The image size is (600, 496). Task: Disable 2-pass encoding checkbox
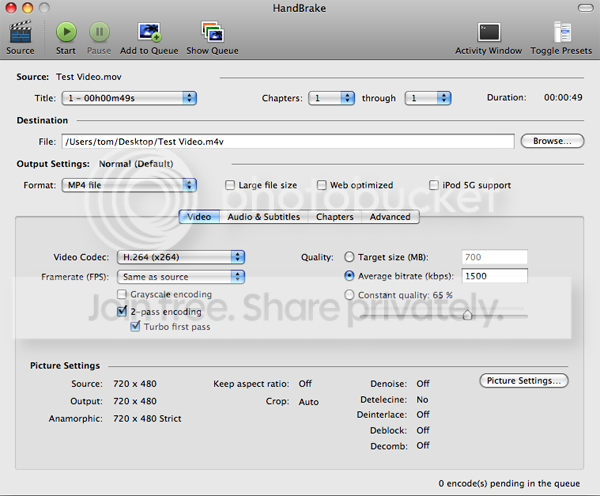122,312
